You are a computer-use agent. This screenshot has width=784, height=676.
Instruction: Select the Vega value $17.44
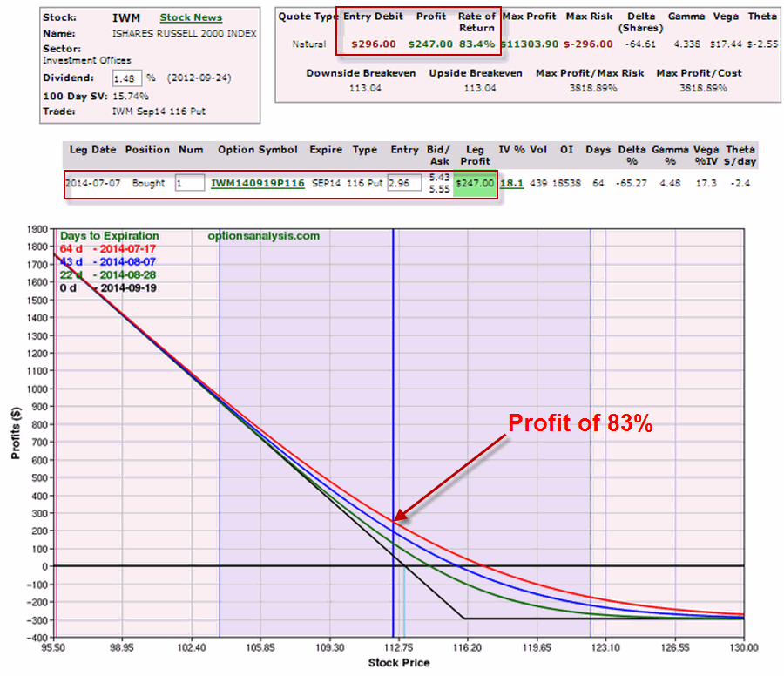(726, 44)
